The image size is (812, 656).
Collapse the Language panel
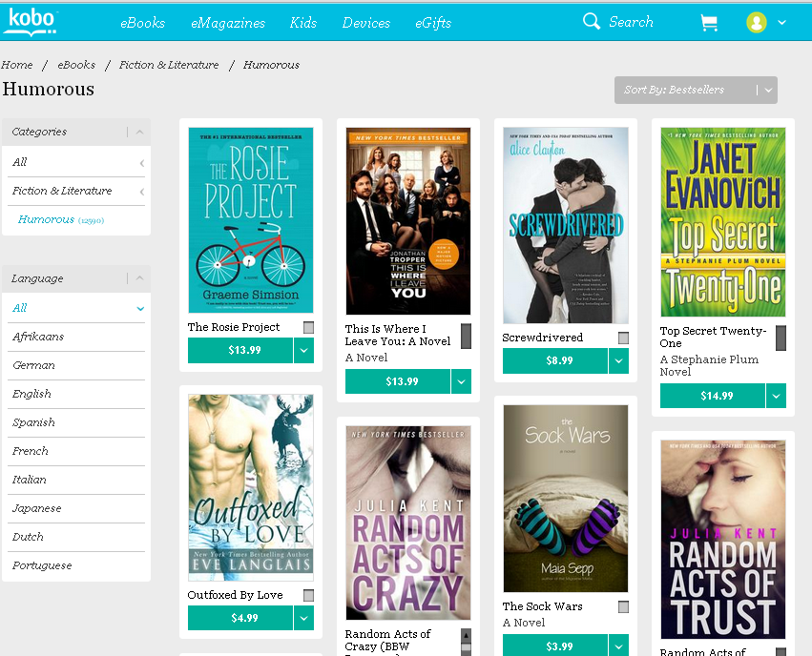pos(139,278)
